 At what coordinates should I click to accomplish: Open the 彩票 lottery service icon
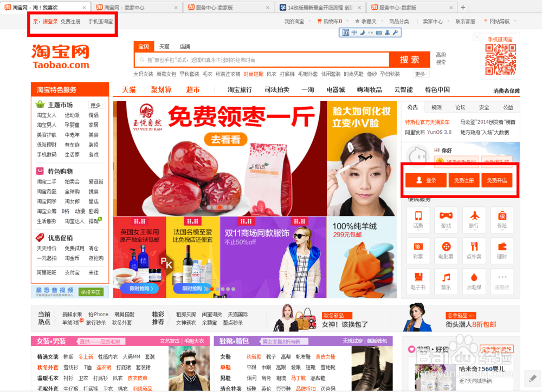[x=418, y=250]
